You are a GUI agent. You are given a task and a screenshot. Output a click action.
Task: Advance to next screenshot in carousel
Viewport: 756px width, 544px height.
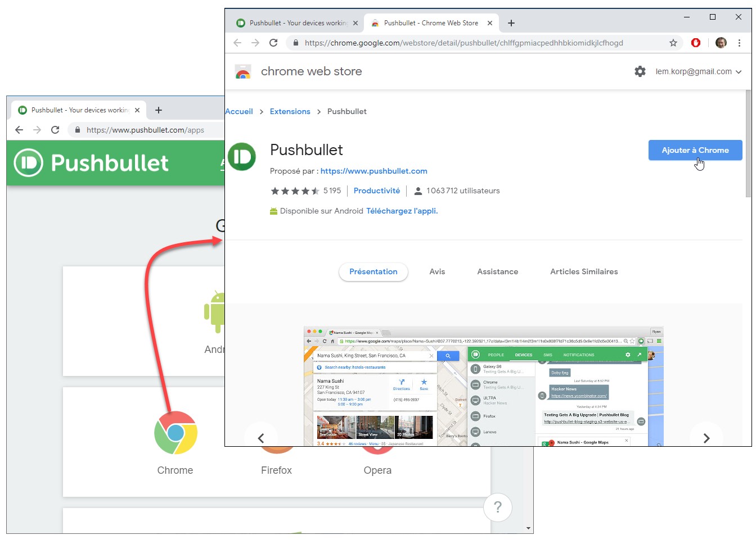(706, 438)
